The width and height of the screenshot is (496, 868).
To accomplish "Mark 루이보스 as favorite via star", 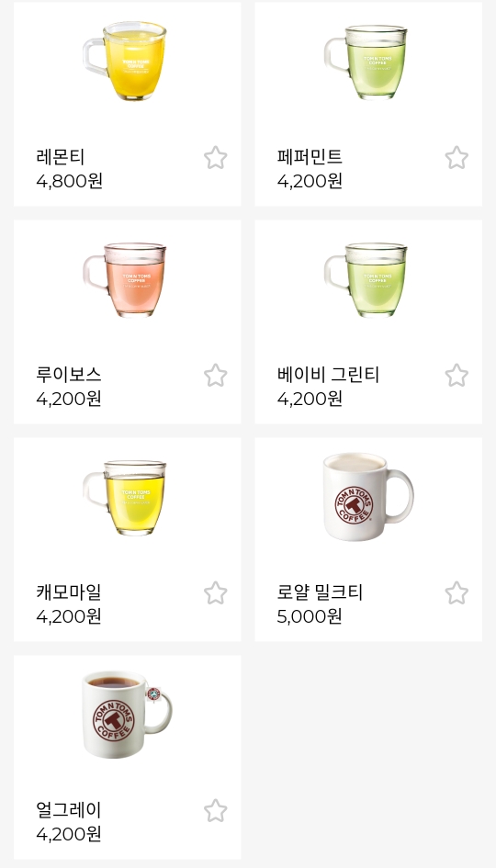I will (215, 376).
